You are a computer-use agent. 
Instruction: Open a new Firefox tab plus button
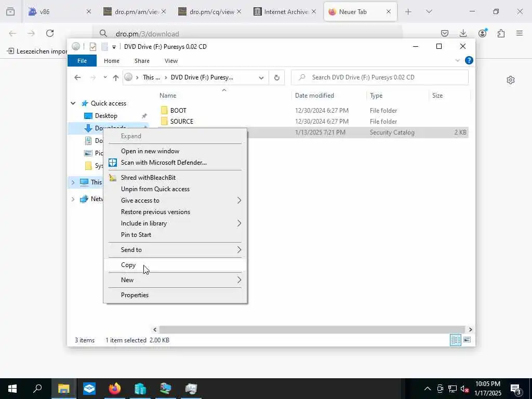click(x=408, y=12)
